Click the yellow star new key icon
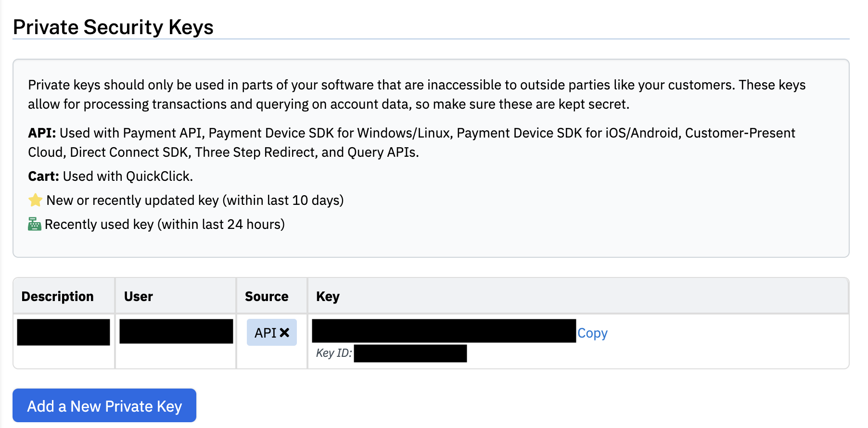The height and width of the screenshot is (428, 868). pyautogui.click(x=35, y=200)
